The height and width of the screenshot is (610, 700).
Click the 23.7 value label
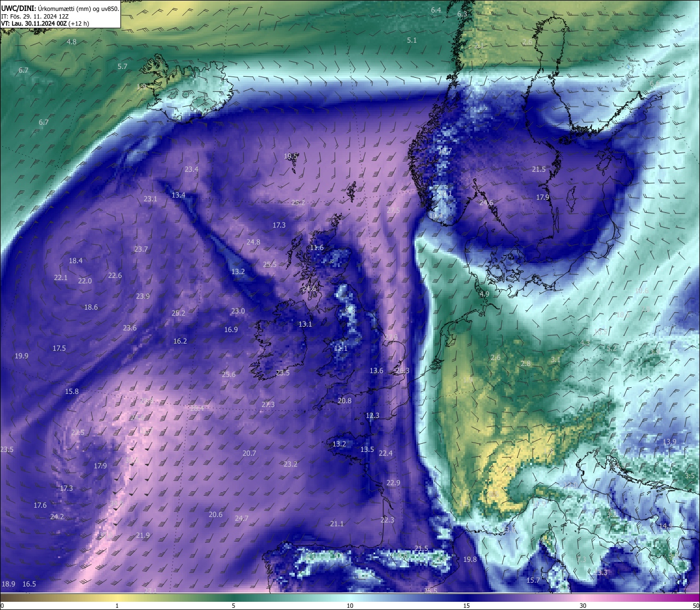pos(141,249)
